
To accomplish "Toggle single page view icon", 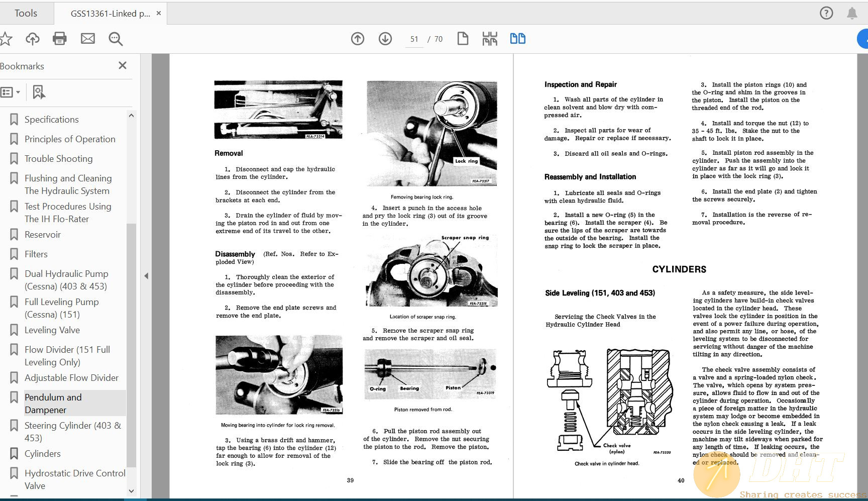I will (x=463, y=39).
